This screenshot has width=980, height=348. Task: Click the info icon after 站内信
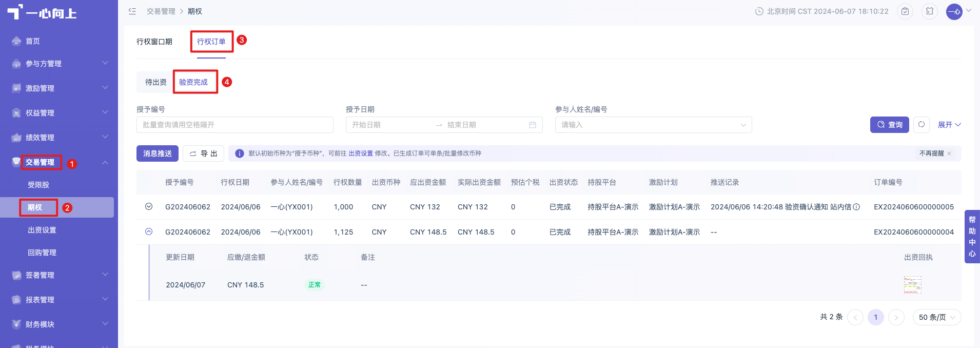(x=856, y=207)
